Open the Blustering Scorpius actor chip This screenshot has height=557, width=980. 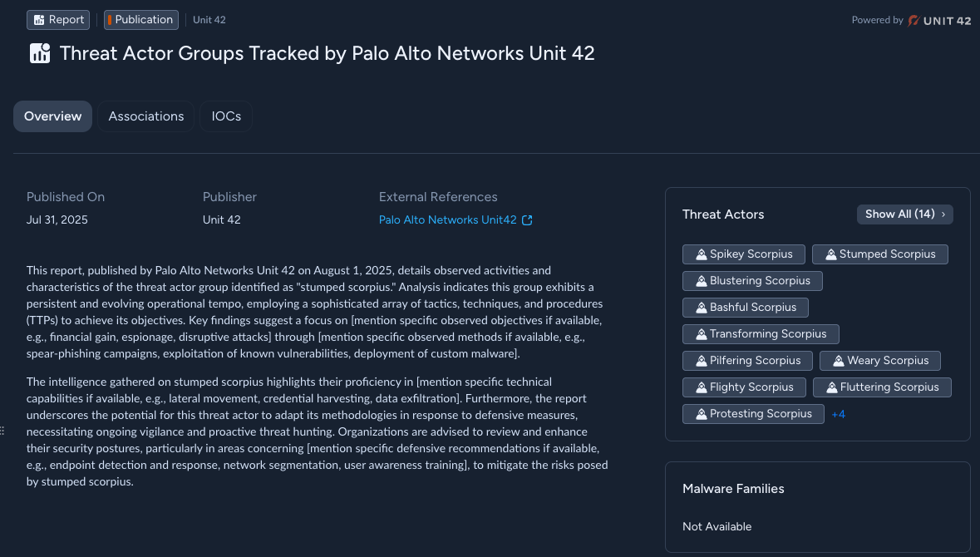point(752,281)
